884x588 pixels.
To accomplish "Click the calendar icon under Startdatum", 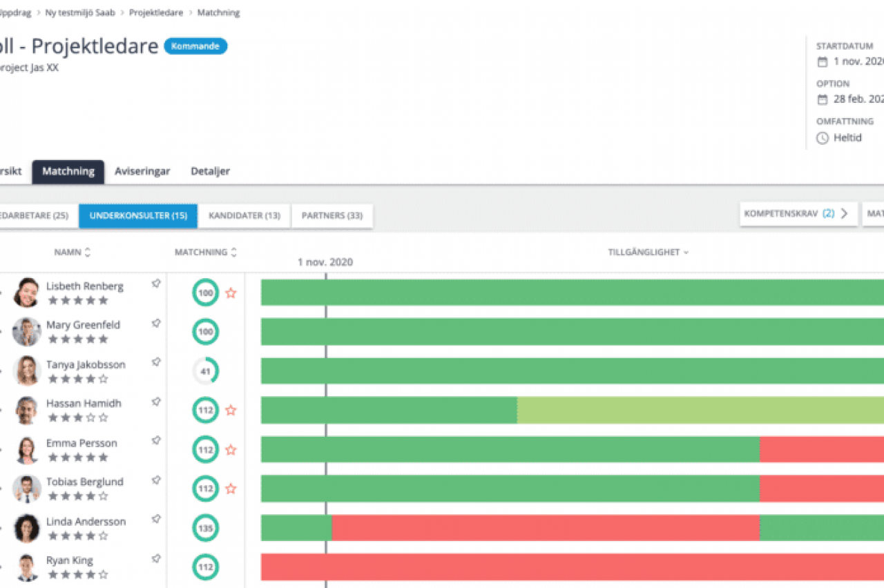I will click(822, 61).
